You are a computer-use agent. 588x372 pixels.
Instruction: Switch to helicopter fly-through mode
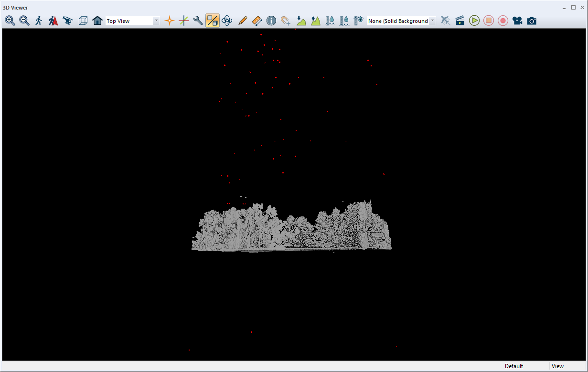click(67, 21)
